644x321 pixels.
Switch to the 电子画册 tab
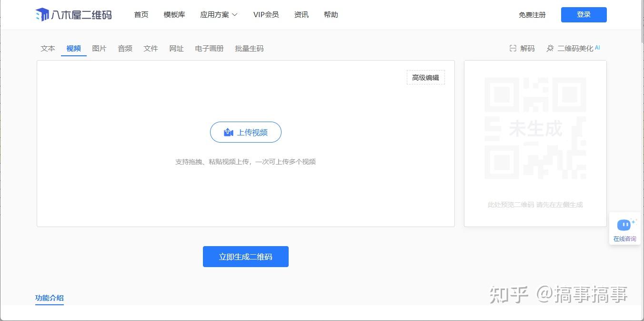click(210, 48)
